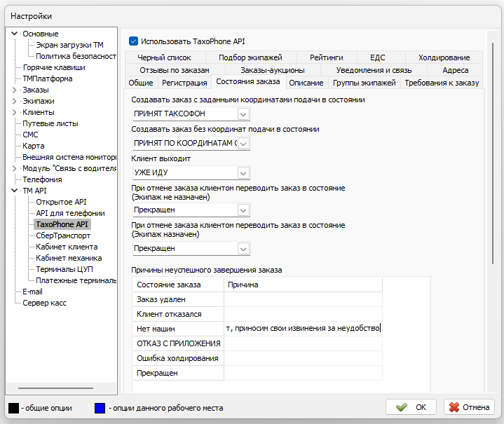
Task: Open the ПРИНЯТ ТАКСОФОН dropdown
Action: tap(243, 114)
